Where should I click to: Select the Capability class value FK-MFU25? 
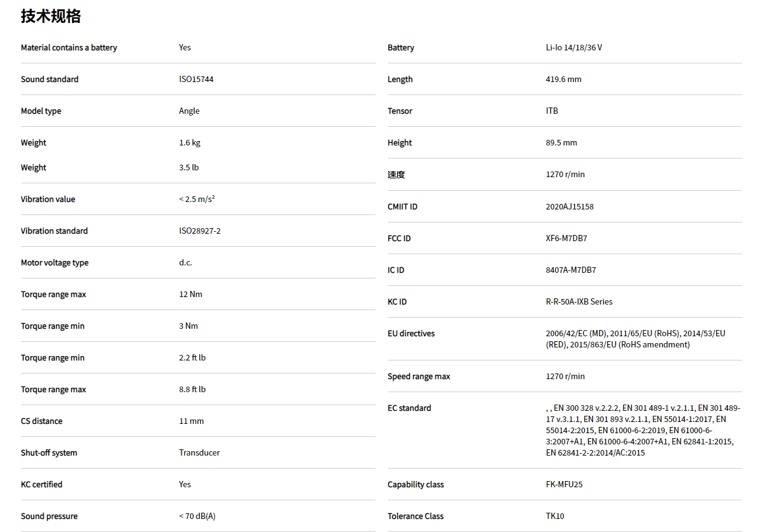[x=564, y=485]
